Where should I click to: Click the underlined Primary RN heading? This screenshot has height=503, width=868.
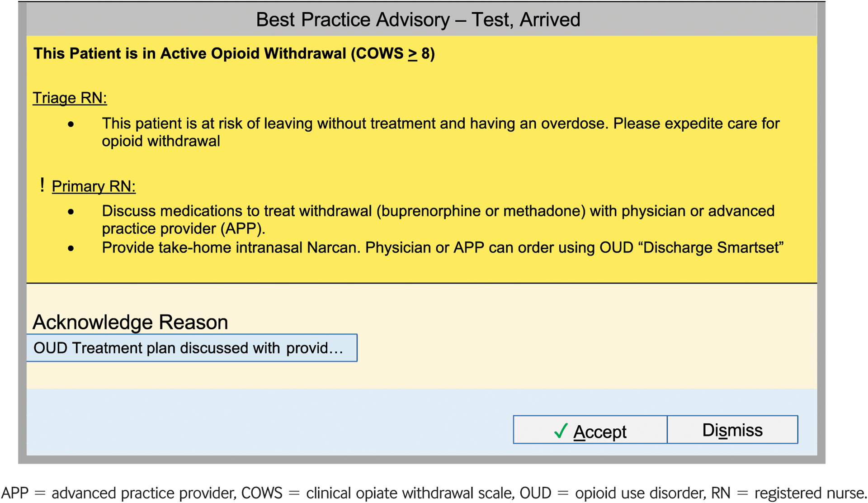click(94, 186)
